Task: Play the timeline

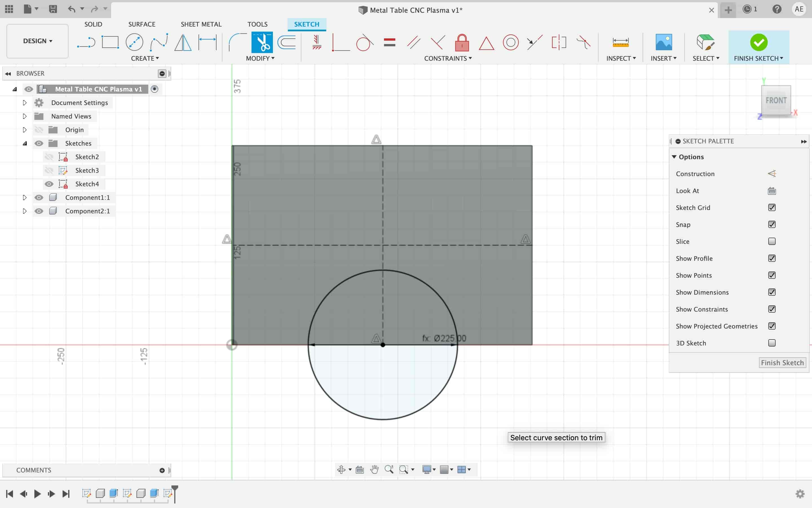Action: [37, 494]
